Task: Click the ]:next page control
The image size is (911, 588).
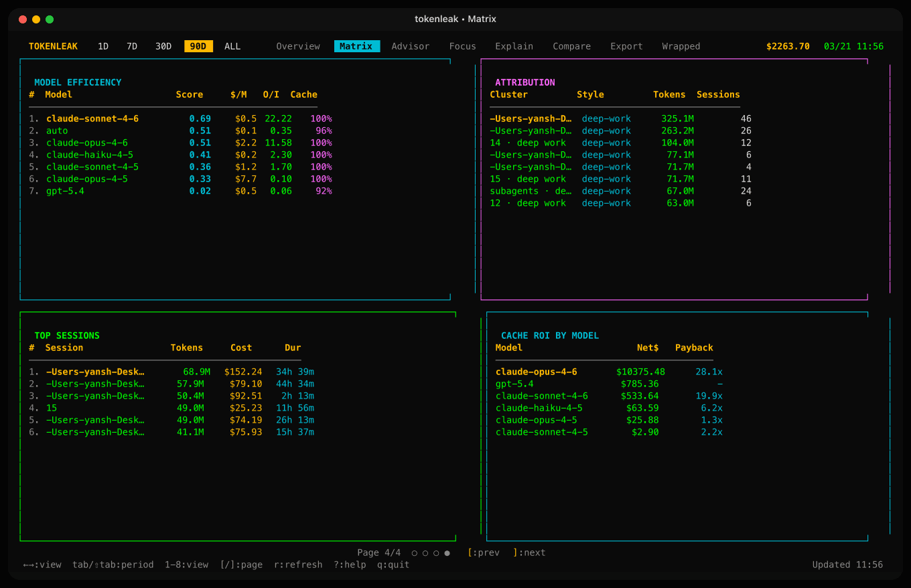Action: pos(529,553)
